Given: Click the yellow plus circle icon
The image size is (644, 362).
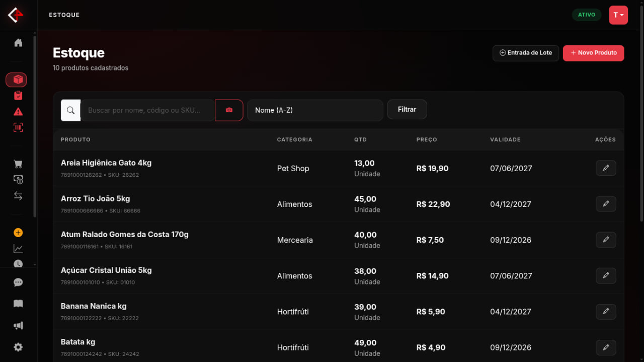Looking at the screenshot, I should [x=18, y=233].
